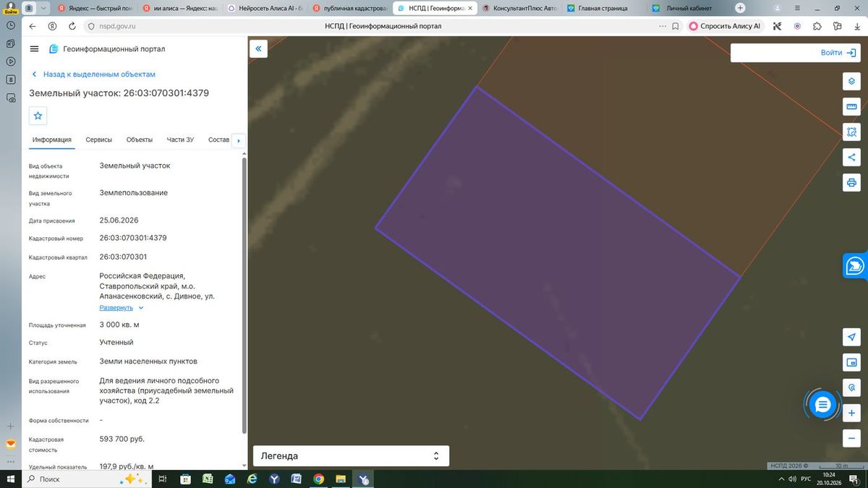868x488 pixels.
Task: Bookmark this page in address bar
Action: pyautogui.click(x=675, y=26)
